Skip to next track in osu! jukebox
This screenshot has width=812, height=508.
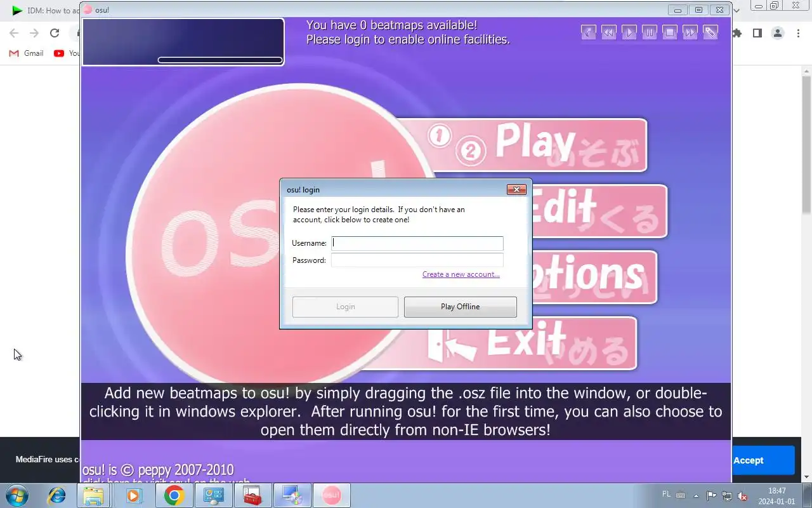[690, 32]
